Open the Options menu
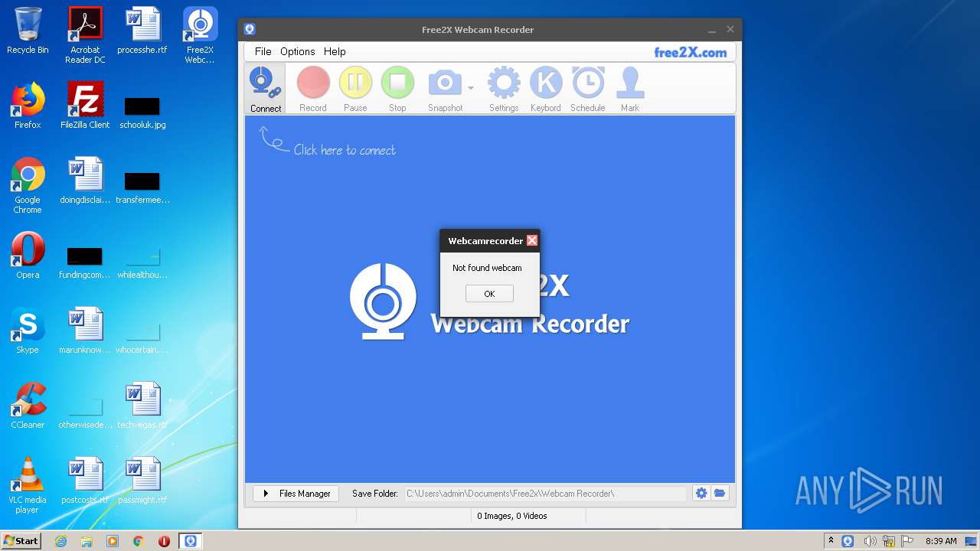The width and height of the screenshot is (980, 551). pyautogui.click(x=297, y=51)
